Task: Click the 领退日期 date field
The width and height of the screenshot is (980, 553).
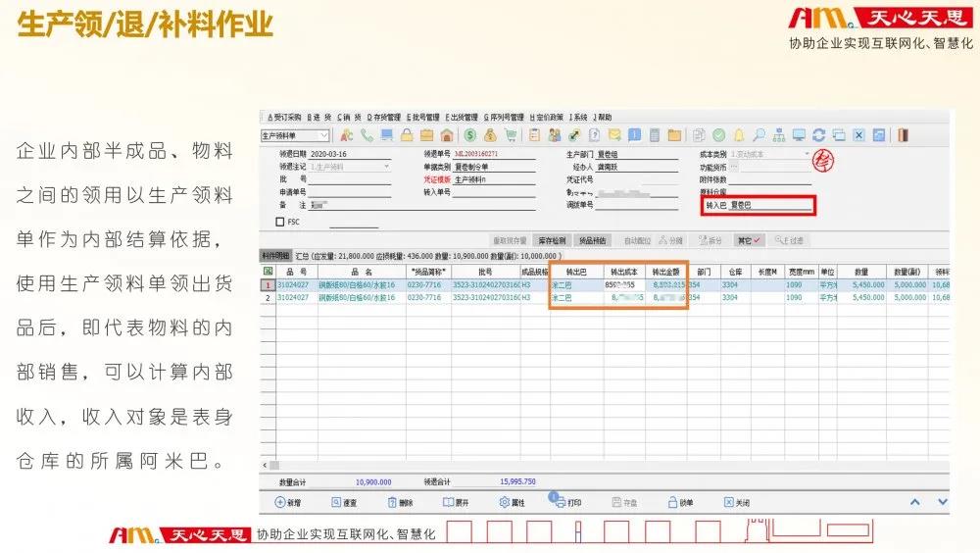Action: (x=350, y=154)
